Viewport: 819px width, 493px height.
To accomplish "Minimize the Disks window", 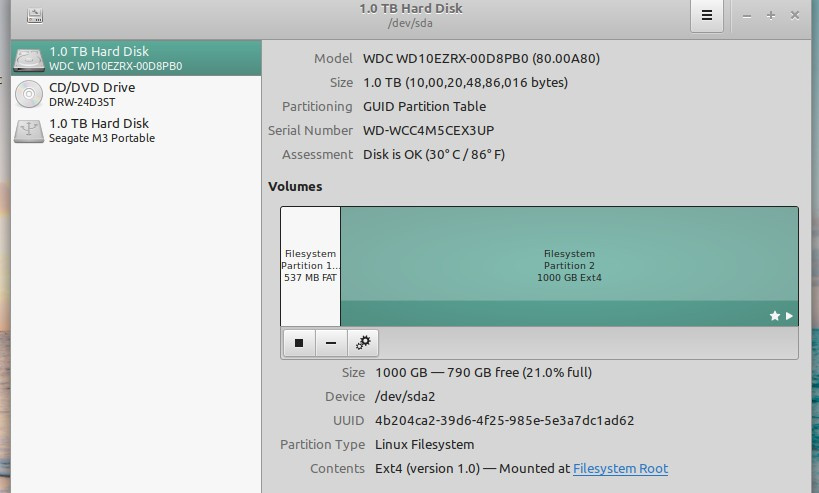I will click(747, 16).
